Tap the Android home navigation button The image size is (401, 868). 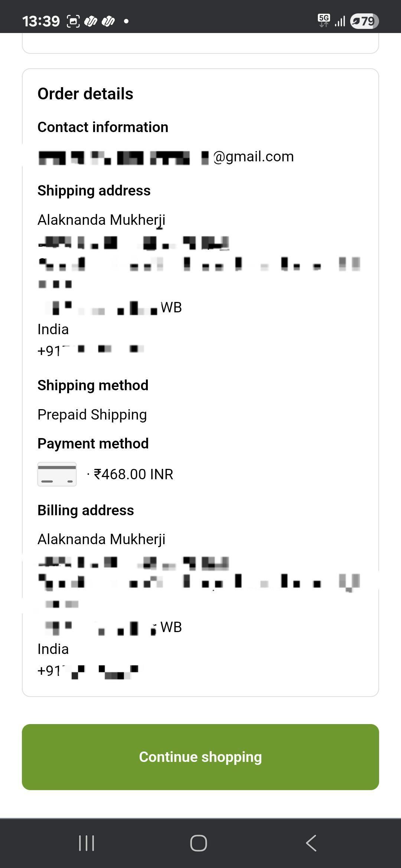199,843
